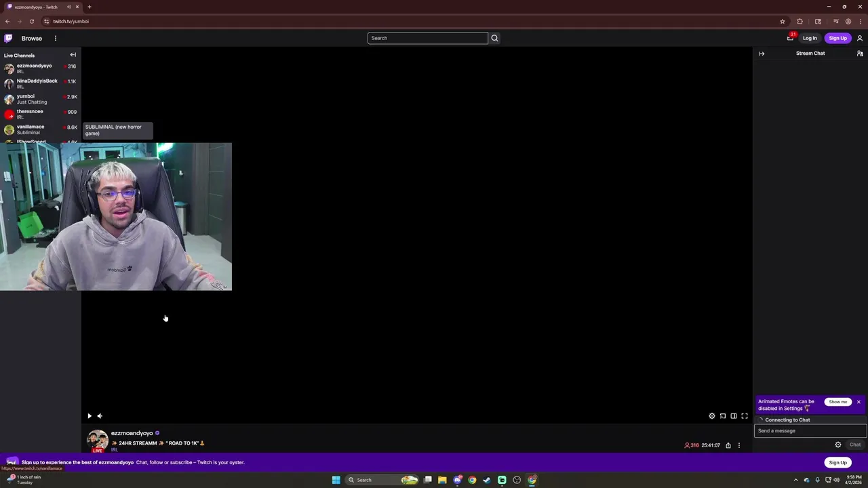The width and height of the screenshot is (868, 488).
Task: Open the notifications inbox with 21 badge
Action: 790,38
